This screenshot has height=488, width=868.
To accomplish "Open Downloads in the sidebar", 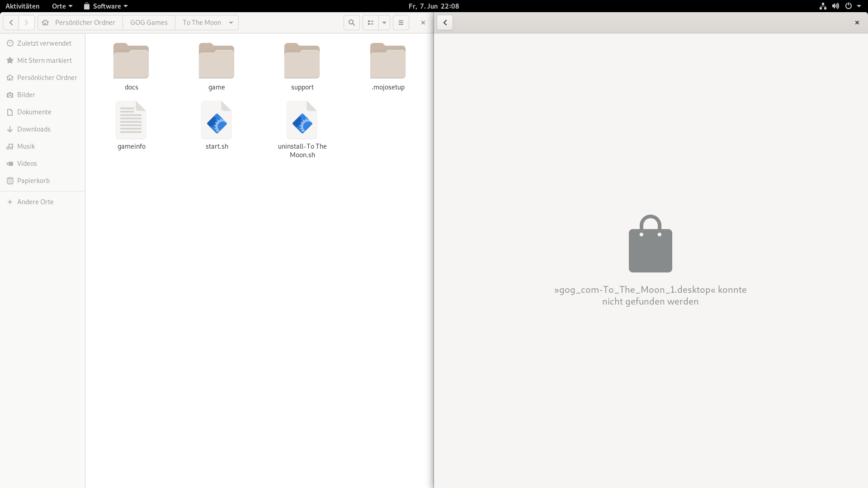I will [33, 129].
